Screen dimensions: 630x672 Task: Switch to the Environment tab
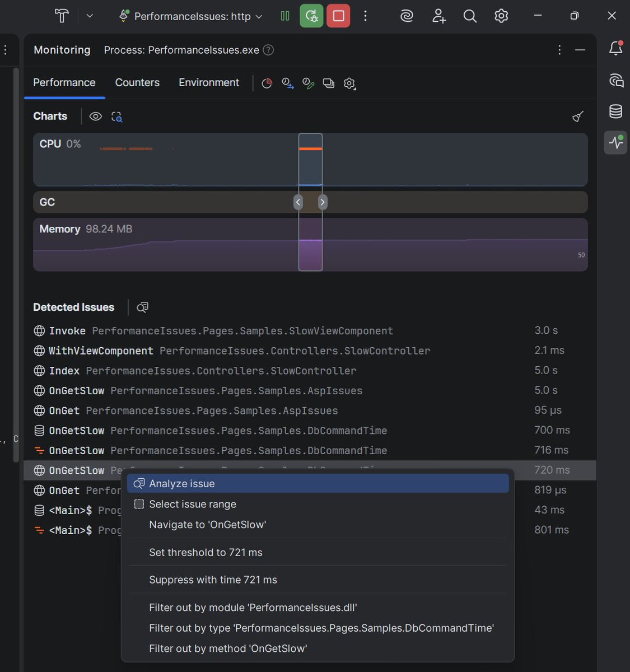[x=209, y=83]
